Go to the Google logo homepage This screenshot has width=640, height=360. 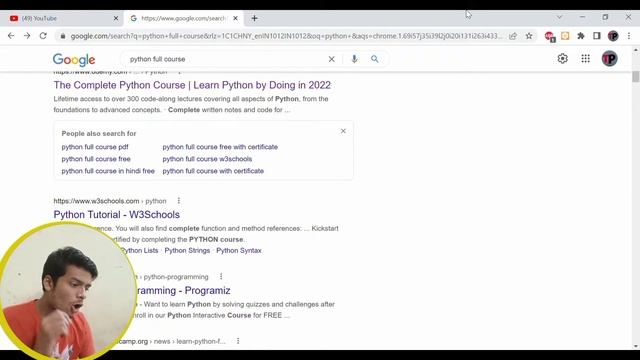(x=74, y=60)
